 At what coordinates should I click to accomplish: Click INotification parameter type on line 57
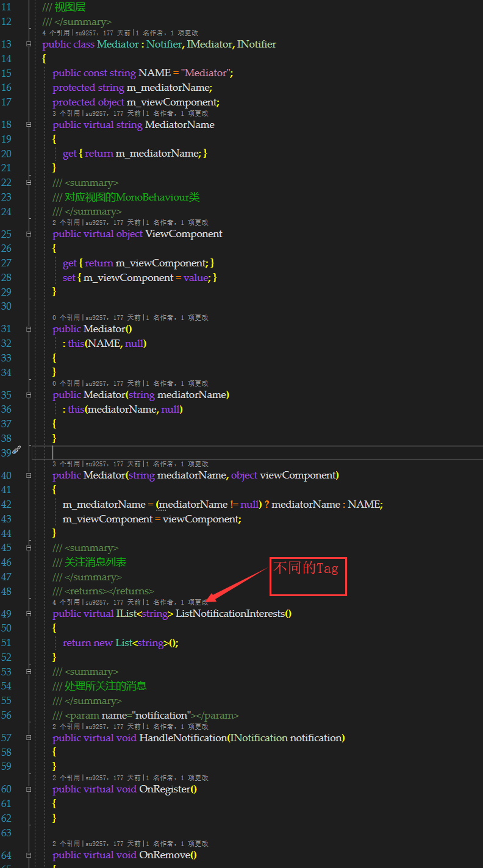pos(259,738)
